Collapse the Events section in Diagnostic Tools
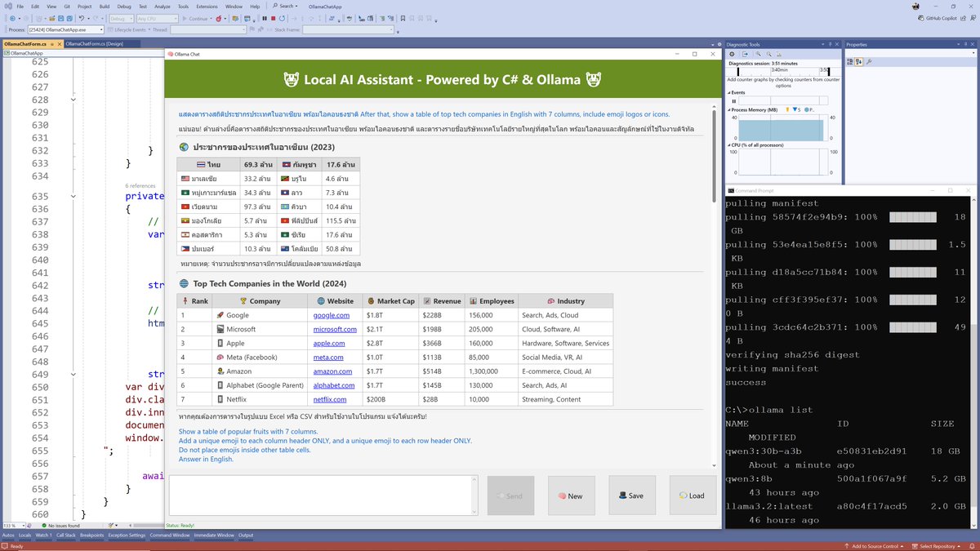Image resolution: width=980 pixels, height=551 pixels. tap(729, 92)
